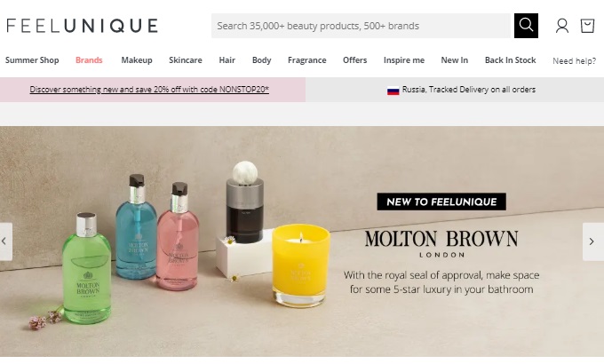604x364 pixels.
Task: Click the Russian flag delivery icon
Action: point(393,91)
